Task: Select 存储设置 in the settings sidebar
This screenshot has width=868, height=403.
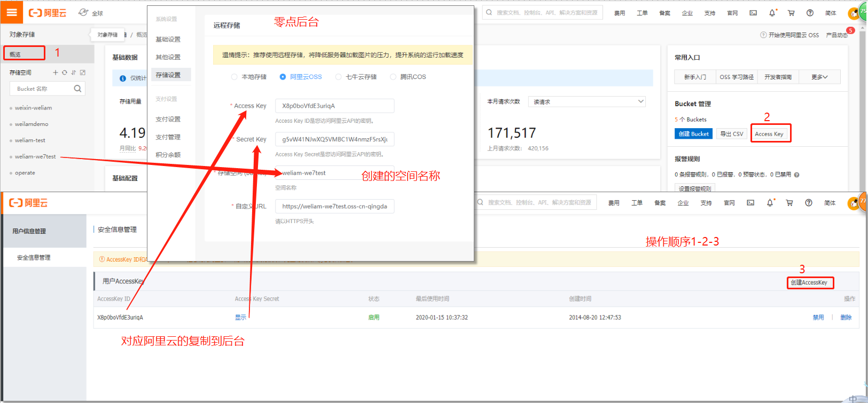Action: pos(171,75)
